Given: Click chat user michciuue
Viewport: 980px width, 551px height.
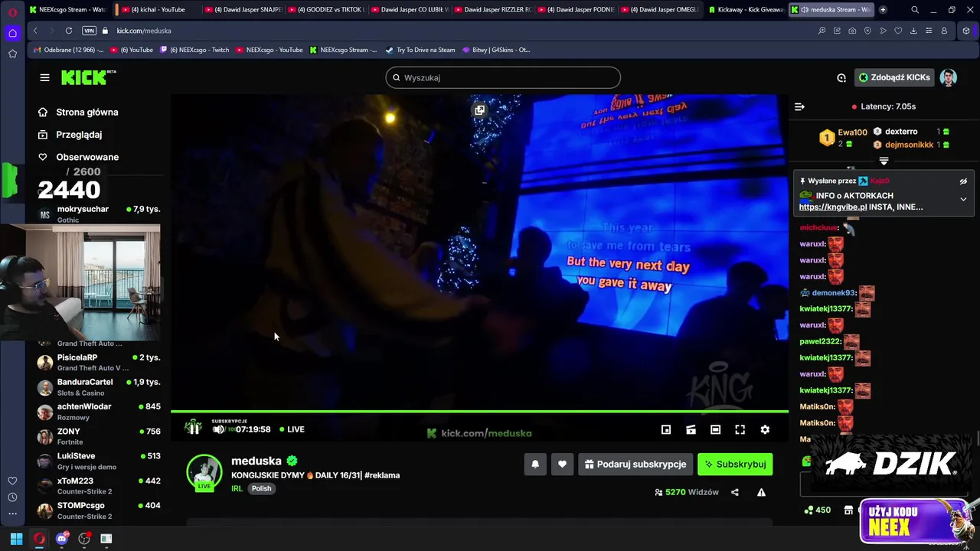Looking at the screenshot, I should [818, 227].
